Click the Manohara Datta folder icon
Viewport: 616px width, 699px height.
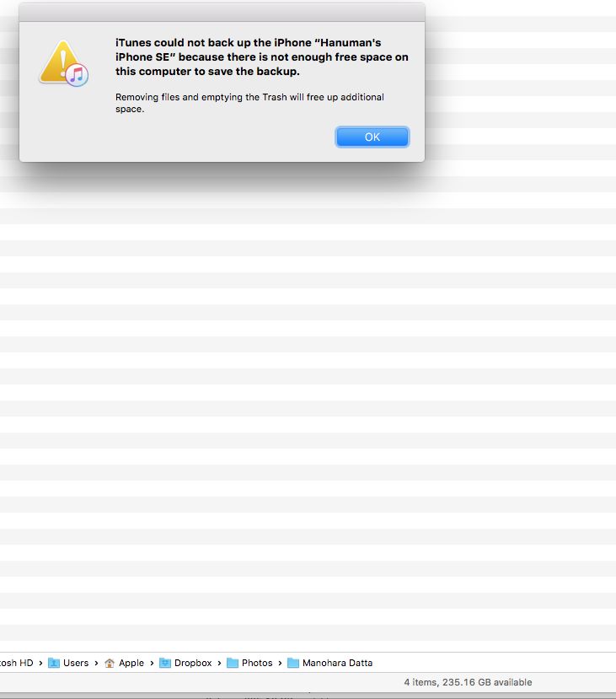tap(293, 663)
